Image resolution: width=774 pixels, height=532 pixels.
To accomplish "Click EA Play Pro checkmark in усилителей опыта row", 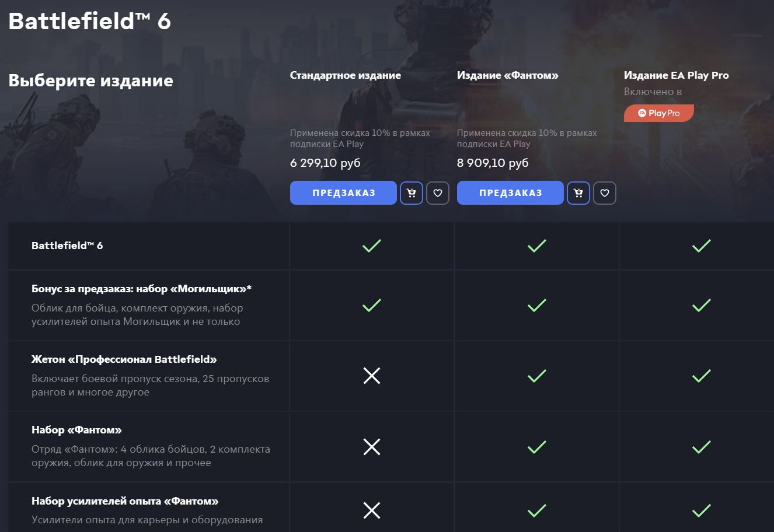I will pos(702,510).
